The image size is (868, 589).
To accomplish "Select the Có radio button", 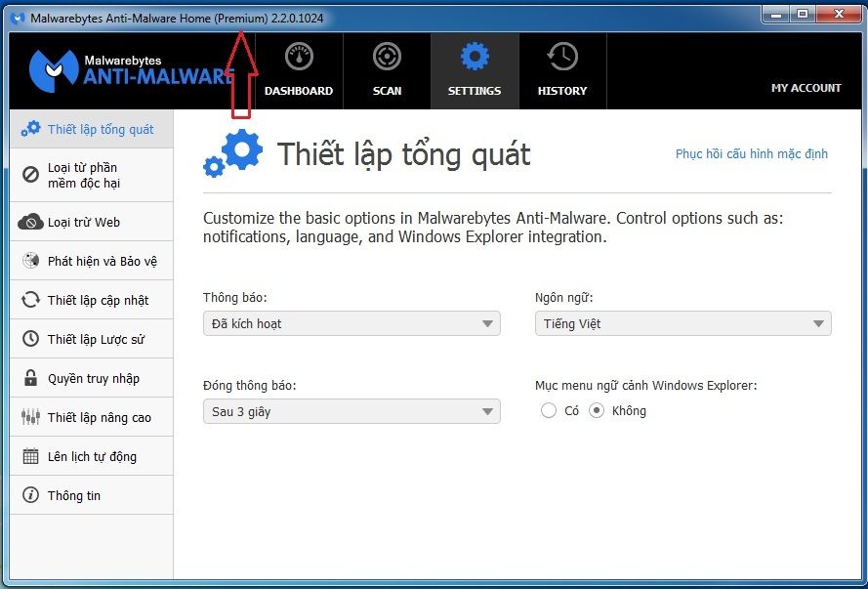I will tap(549, 411).
